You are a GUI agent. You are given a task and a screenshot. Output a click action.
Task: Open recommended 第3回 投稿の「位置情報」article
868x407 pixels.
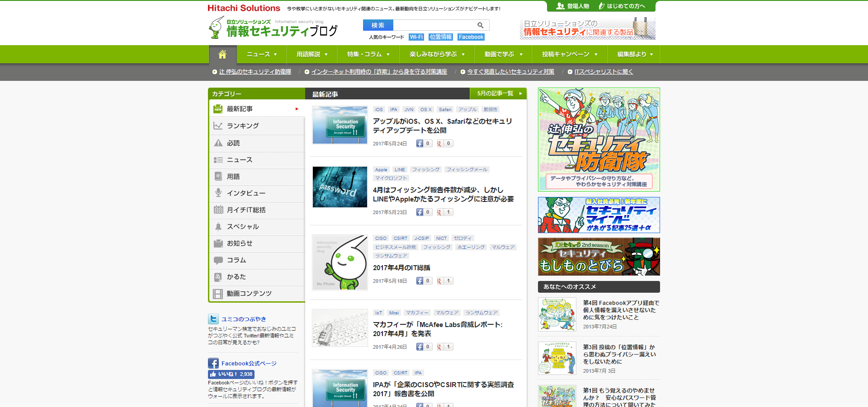[x=619, y=355]
